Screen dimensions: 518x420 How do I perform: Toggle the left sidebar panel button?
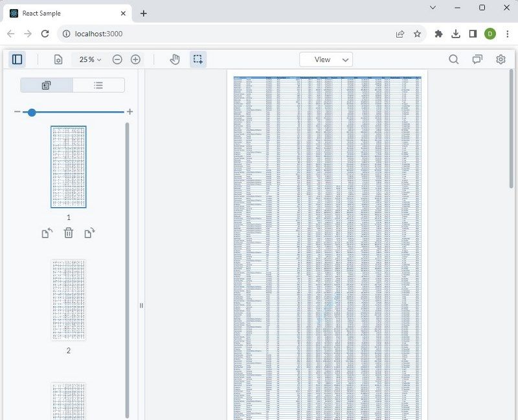pyautogui.click(x=17, y=60)
